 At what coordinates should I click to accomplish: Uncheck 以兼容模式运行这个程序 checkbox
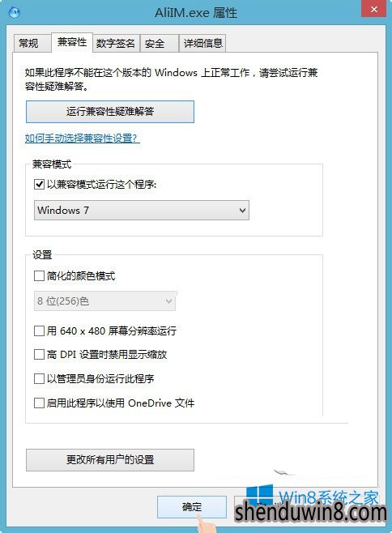39,184
